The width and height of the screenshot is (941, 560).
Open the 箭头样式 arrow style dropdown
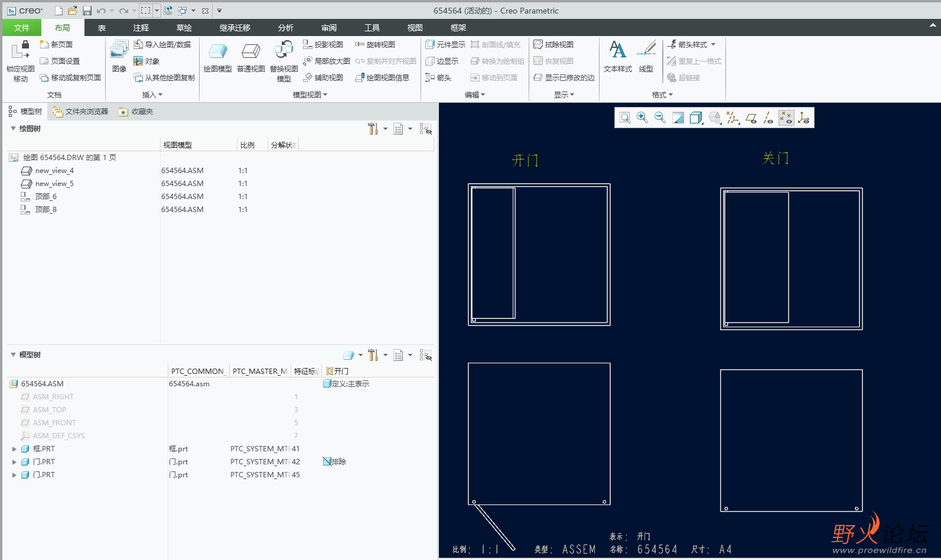692,44
